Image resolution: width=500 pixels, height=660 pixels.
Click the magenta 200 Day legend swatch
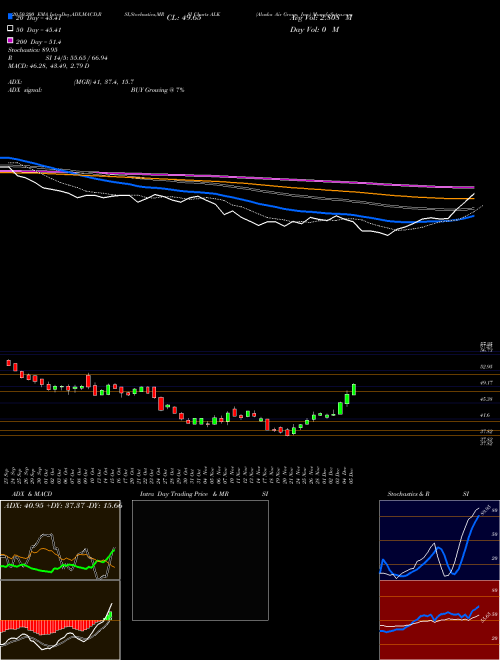point(10,40)
